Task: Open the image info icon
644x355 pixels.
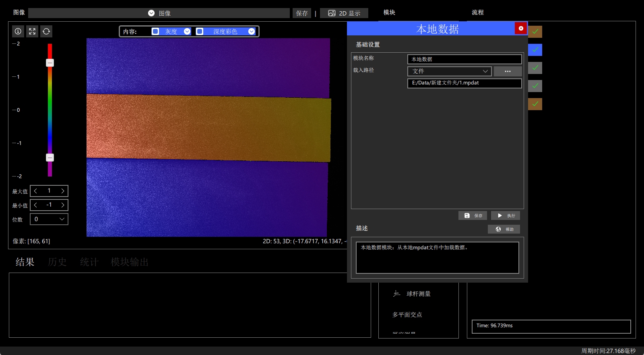Action: click(x=18, y=31)
